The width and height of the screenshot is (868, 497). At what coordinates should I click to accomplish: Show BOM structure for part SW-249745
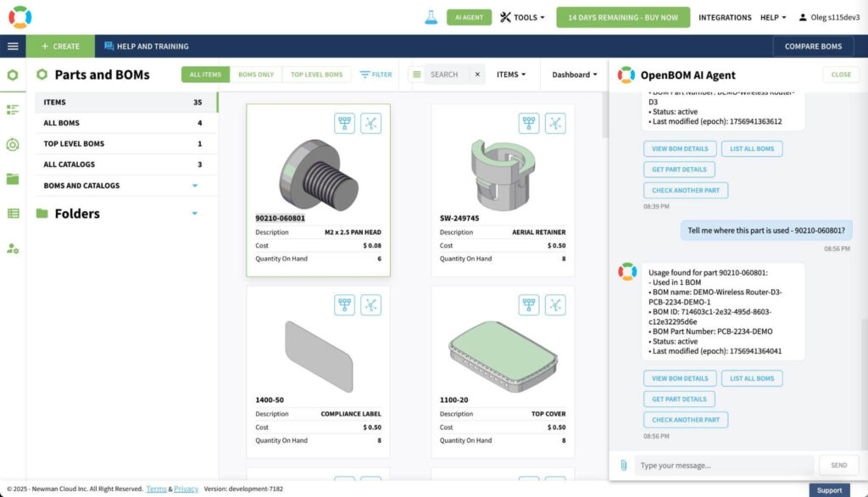(x=529, y=123)
